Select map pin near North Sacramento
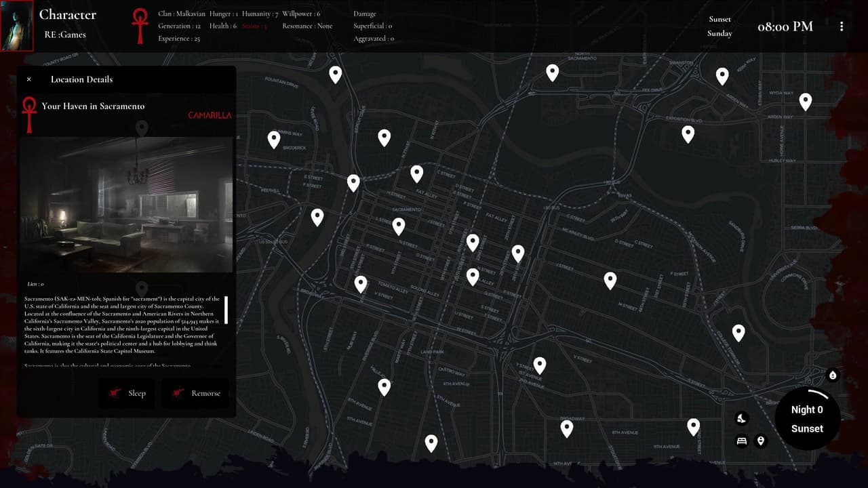Viewport: 868px width, 488px height. 553,73
